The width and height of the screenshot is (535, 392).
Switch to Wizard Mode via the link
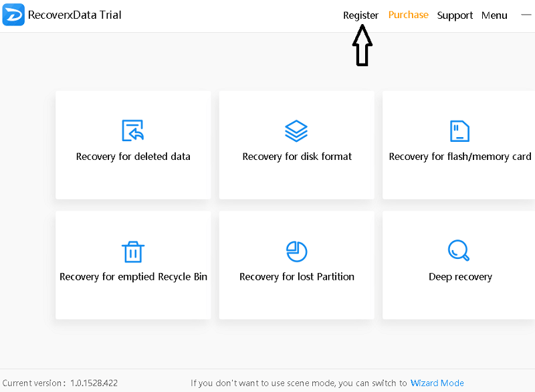coord(437,383)
